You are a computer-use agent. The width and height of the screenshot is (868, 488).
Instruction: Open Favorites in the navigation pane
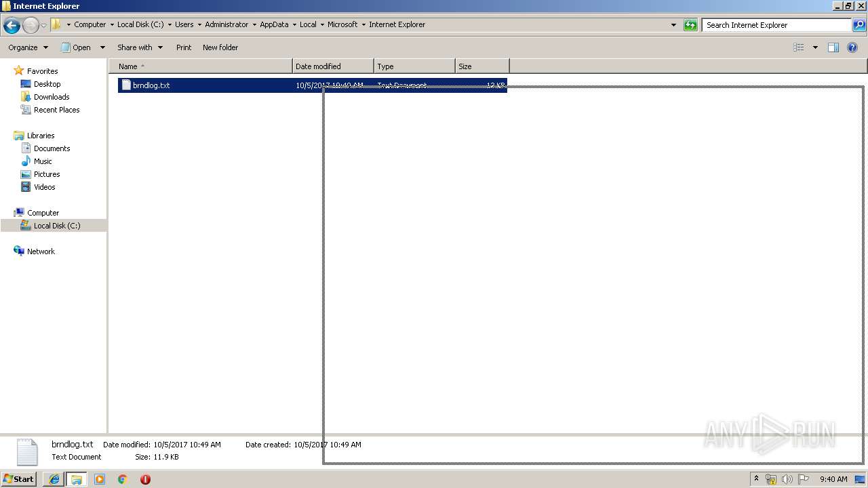[42, 71]
